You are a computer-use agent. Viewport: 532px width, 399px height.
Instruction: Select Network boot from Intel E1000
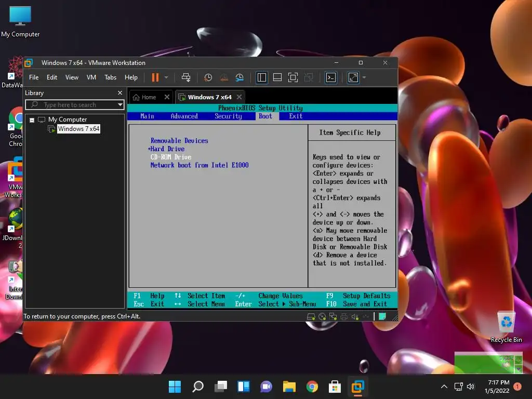[199, 165]
